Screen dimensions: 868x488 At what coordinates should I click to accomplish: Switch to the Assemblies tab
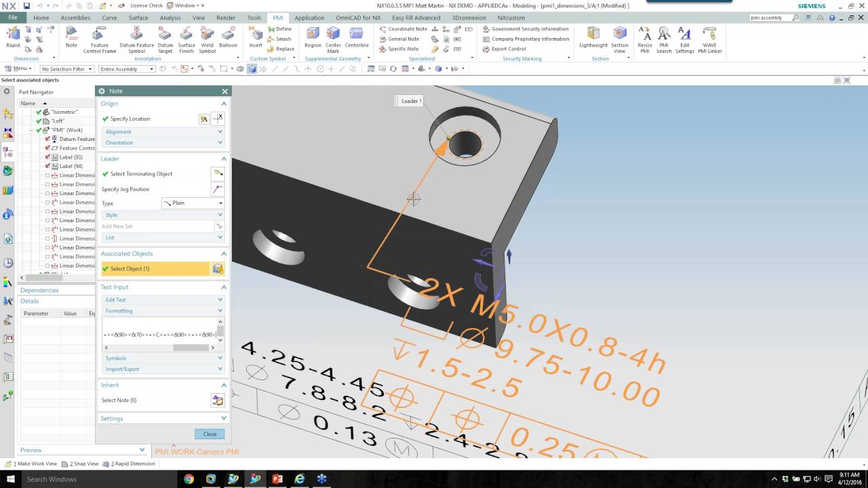coord(75,18)
